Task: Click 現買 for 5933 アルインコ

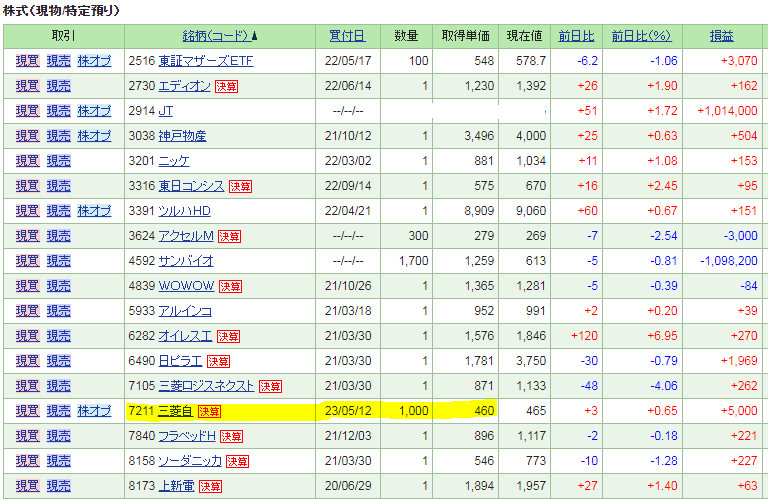Action: tap(28, 311)
